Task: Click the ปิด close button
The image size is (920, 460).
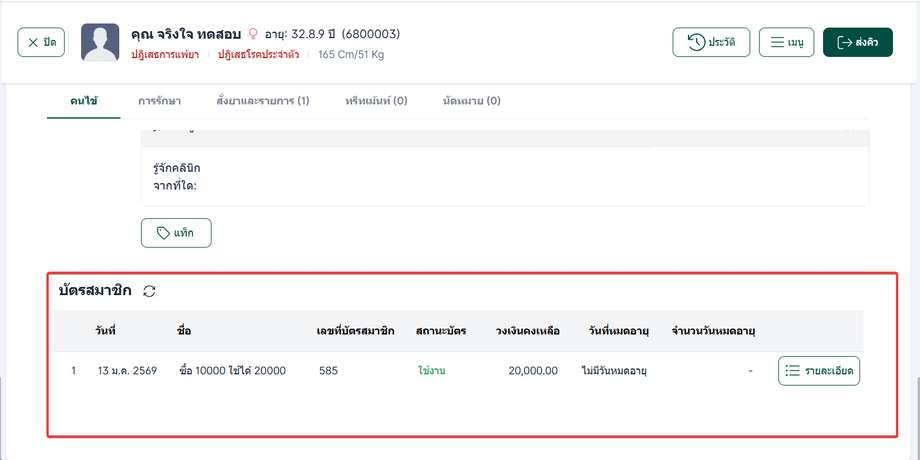Action: [41, 42]
